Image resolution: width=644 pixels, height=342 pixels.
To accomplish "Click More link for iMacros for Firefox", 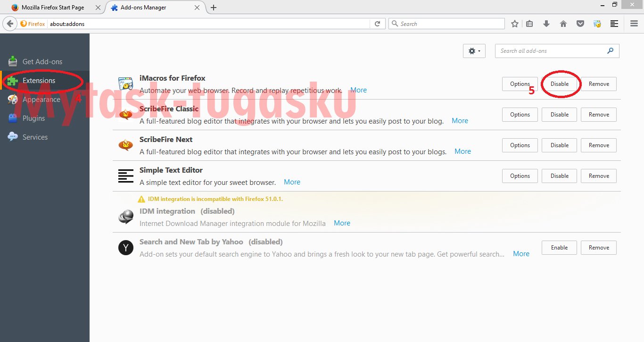I will (x=358, y=90).
